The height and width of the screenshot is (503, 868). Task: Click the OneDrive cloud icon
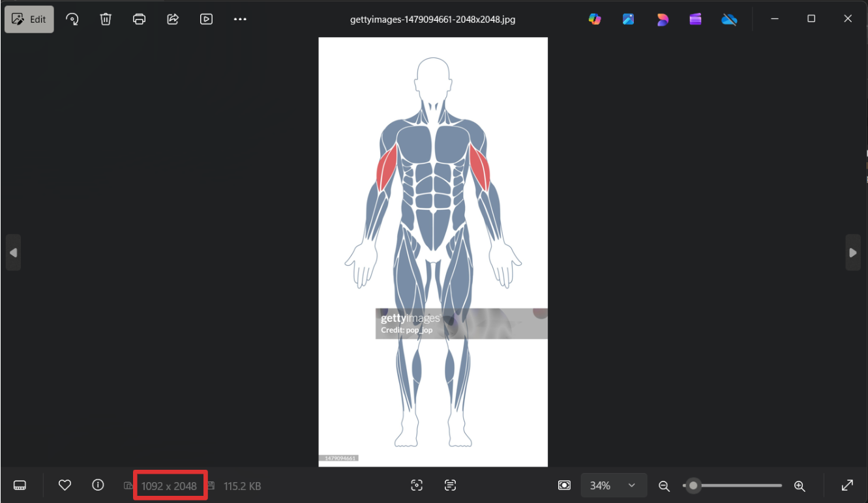730,19
